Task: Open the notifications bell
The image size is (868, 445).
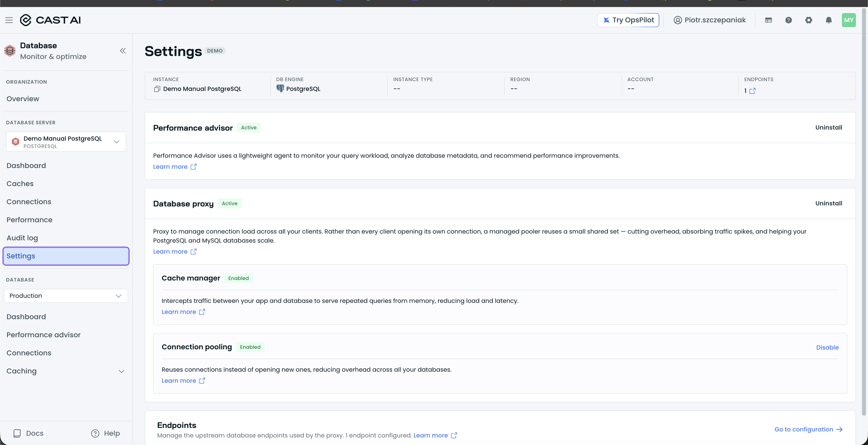Action: [829, 20]
